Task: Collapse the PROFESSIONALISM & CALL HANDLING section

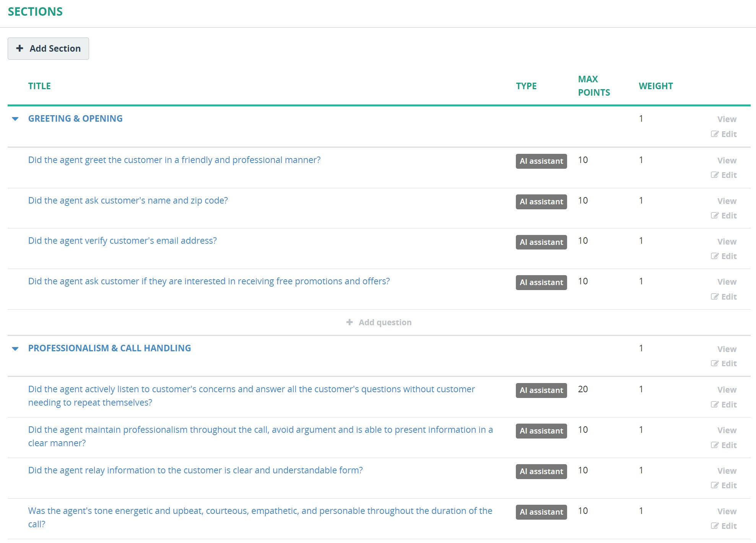Action: pyautogui.click(x=16, y=348)
